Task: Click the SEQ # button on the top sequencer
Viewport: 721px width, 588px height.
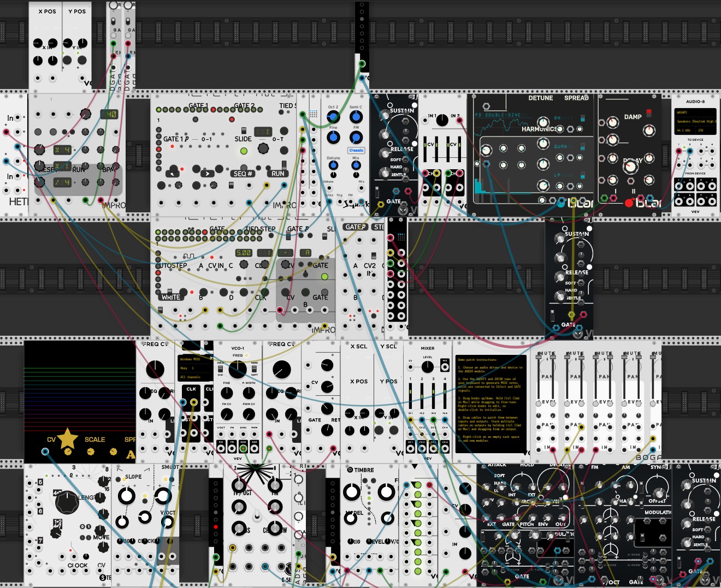Action: (x=243, y=174)
